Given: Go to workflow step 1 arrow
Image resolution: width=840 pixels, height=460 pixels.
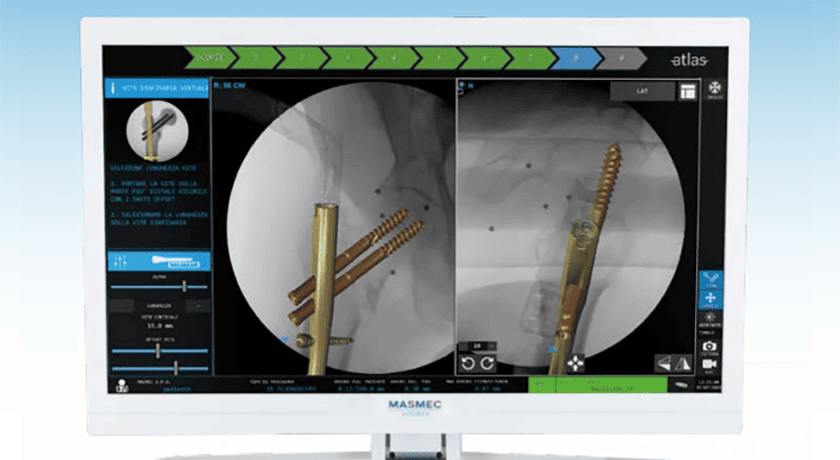Looking at the screenshot, I should point(256,58).
